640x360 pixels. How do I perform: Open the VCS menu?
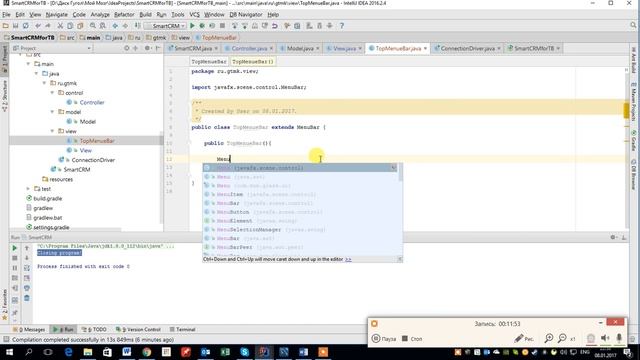coord(195,15)
